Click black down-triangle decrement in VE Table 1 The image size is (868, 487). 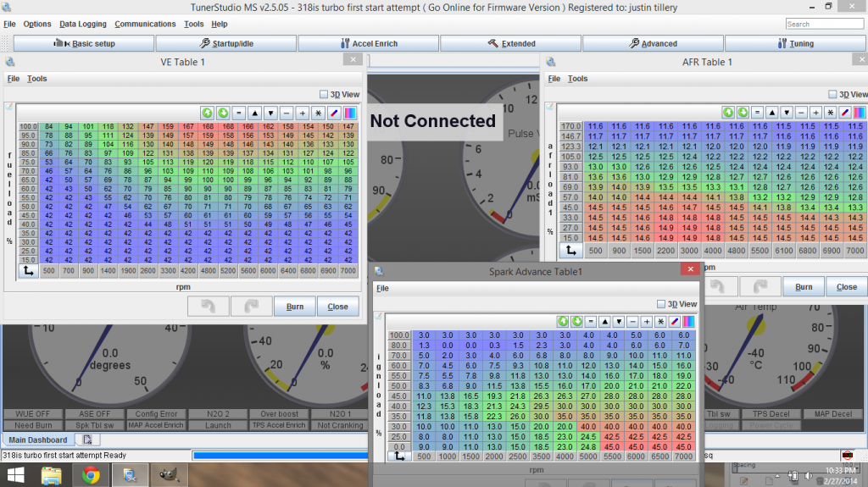270,113
